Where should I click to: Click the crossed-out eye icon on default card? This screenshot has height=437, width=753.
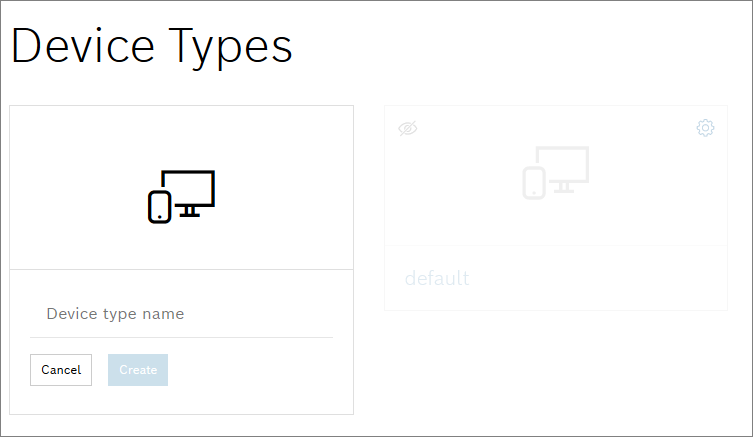point(407,128)
